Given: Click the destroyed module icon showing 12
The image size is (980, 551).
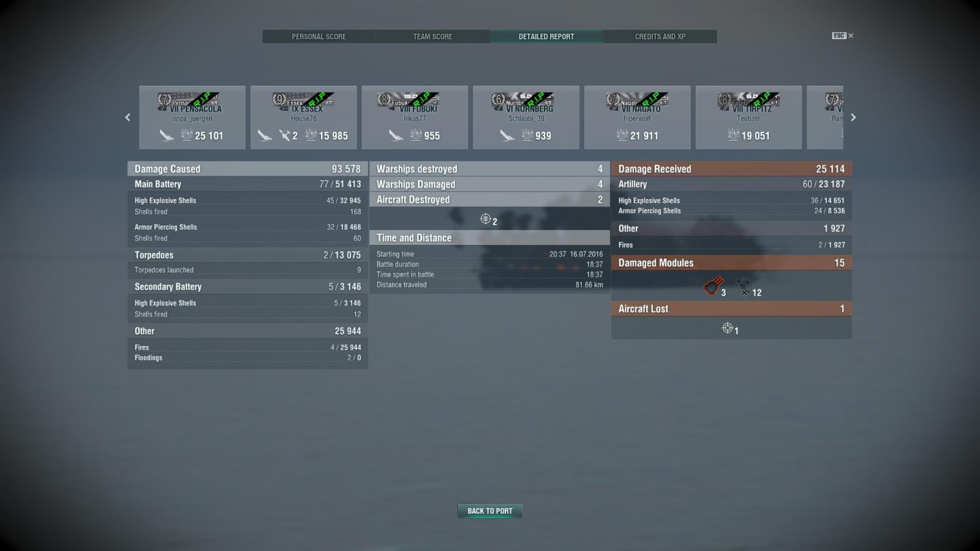Looking at the screenshot, I should point(744,286).
